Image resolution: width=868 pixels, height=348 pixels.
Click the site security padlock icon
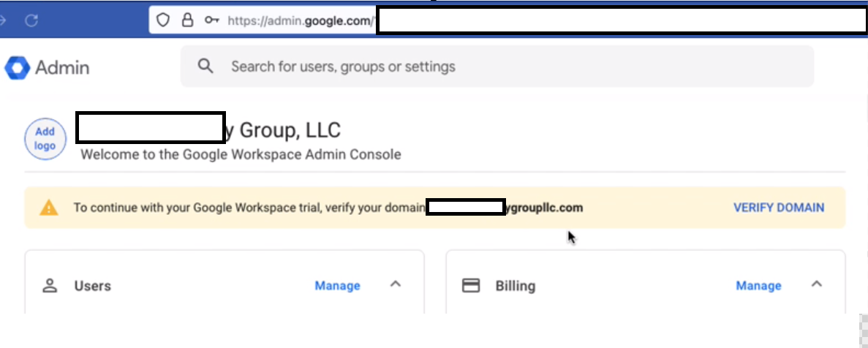point(187,20)
